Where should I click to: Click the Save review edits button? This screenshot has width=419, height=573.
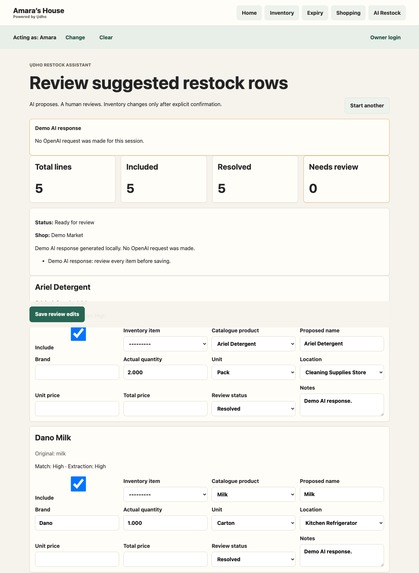[57, 314]
